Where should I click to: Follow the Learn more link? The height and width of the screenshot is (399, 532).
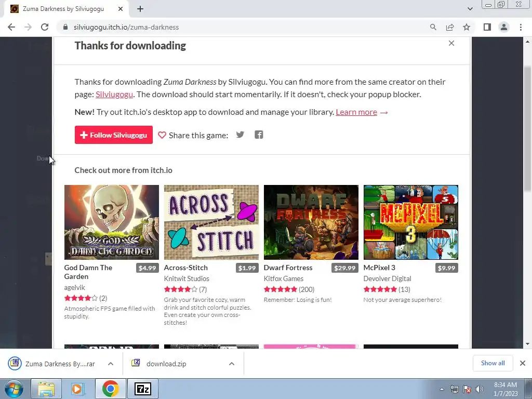(x=356, y=112)
